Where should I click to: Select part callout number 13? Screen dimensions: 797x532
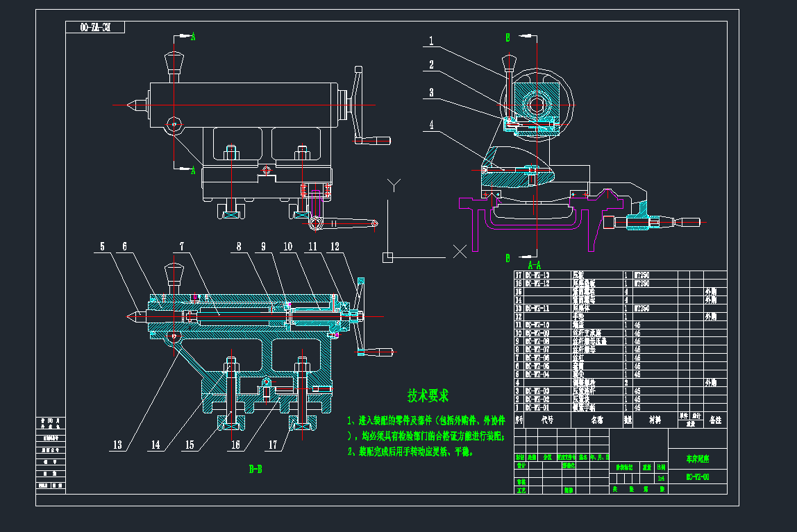(118, 445)
